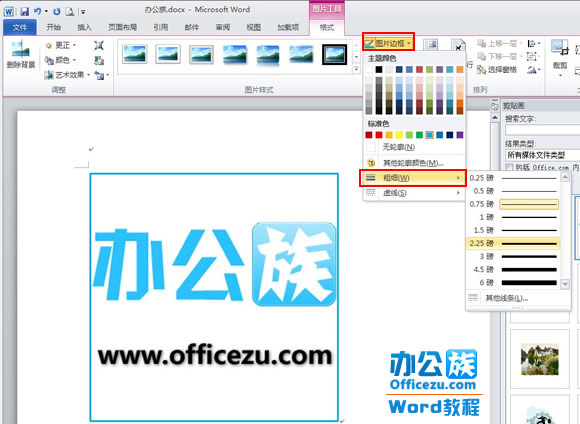Click the 搜索文字 input field

tap(542, 130)
